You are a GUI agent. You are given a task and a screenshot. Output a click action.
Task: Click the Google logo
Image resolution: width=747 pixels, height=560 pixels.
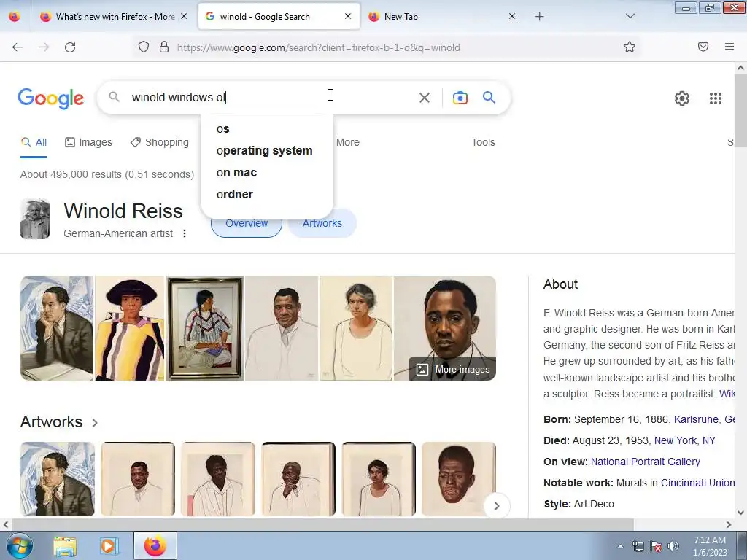(x=51, y=98)
